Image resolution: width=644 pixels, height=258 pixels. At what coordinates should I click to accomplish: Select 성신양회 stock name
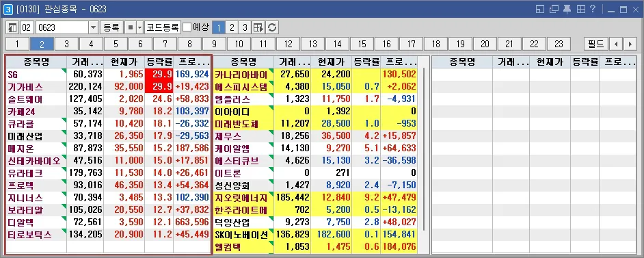[x=232, y=185]
